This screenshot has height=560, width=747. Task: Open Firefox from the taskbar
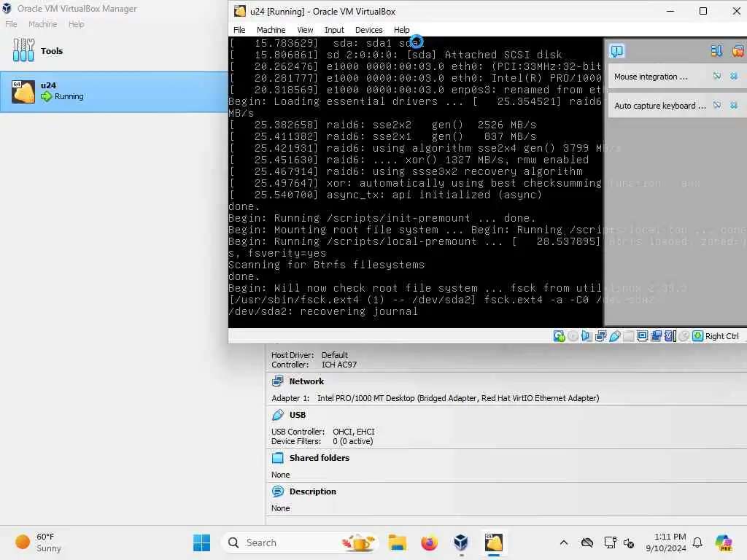(x=429, y=542)
